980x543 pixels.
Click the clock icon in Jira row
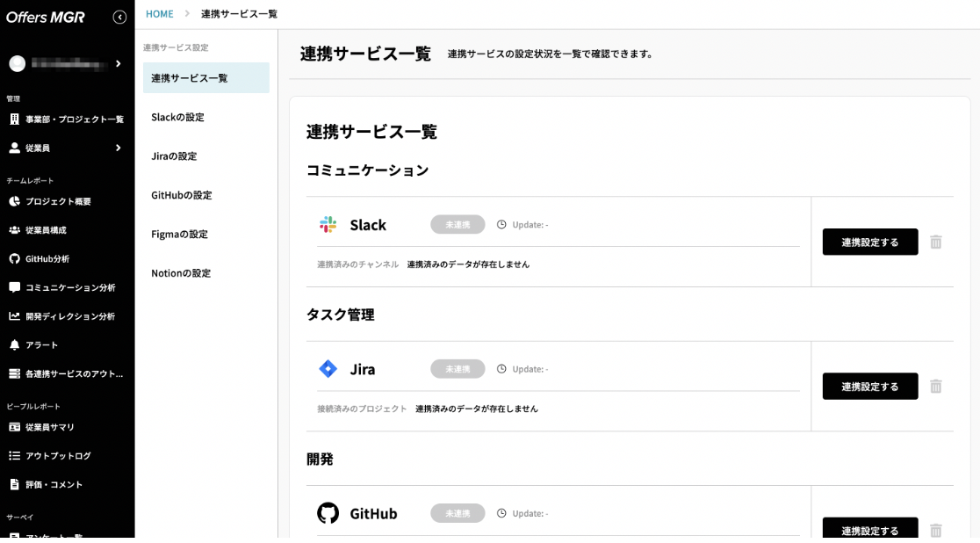coord(501,369)
